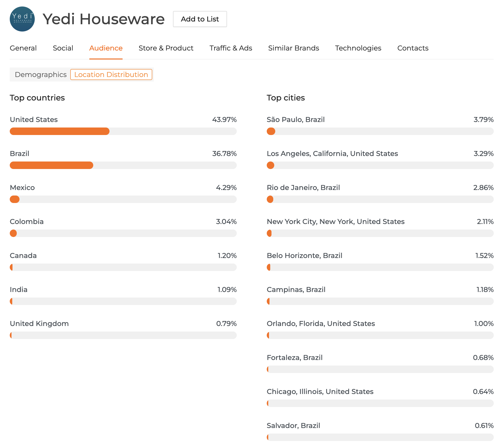Open the General tab

point(23,48)
